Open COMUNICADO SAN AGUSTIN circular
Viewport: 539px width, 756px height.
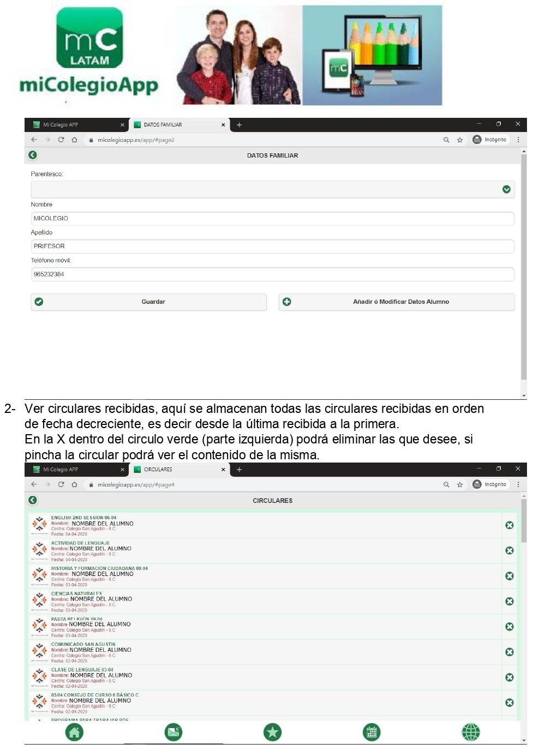[x=265, y=652]
